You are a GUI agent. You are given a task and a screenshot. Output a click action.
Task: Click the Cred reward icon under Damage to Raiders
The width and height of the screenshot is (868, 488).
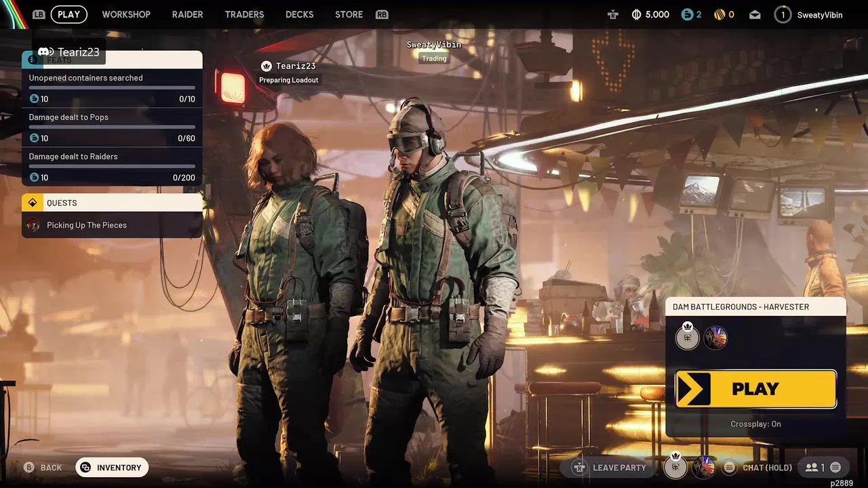coord(35,178)
